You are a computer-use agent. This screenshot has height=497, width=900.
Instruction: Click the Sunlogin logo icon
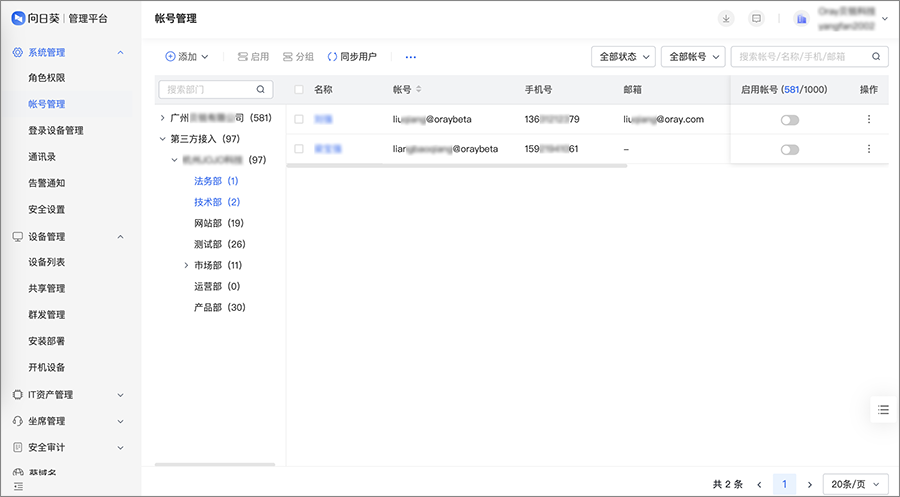tap(18, 18)
